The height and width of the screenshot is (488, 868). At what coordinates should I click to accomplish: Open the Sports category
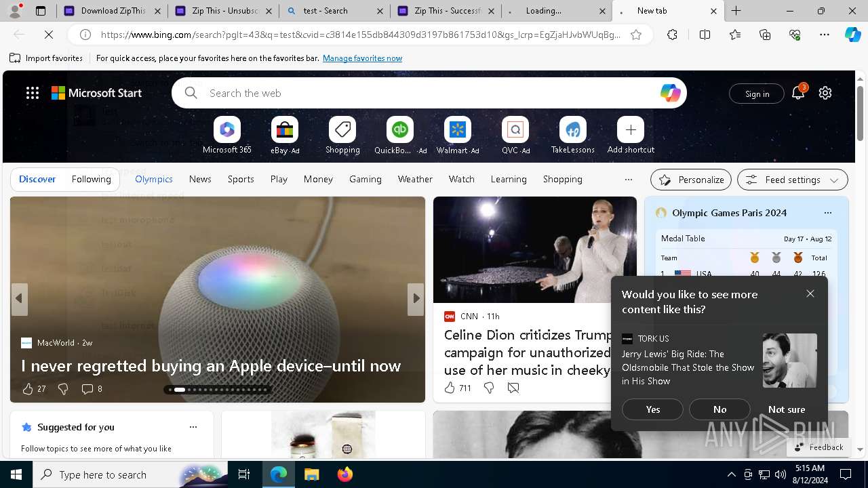(x=241, y=179)
